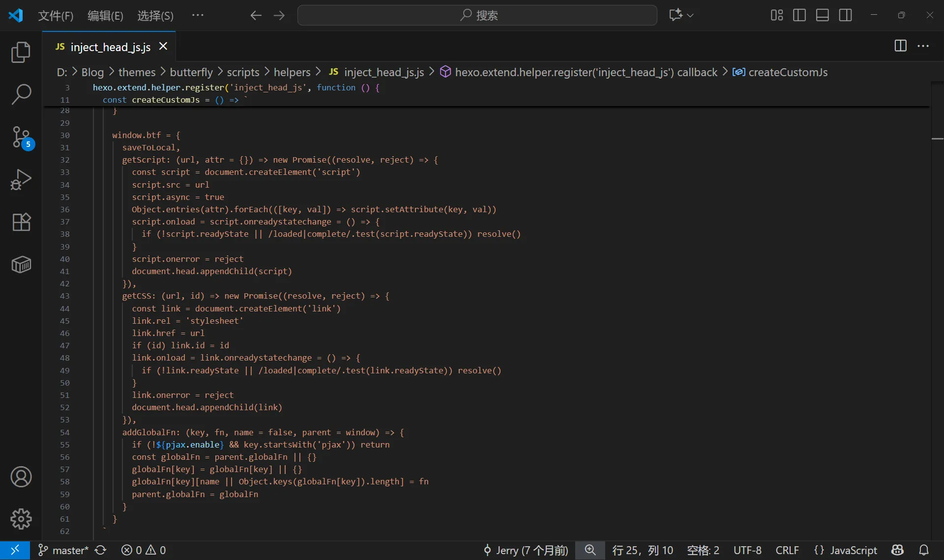Click the VS Code logo icon
This screenshot has height=560, width=944.
[x=16, y=15]
